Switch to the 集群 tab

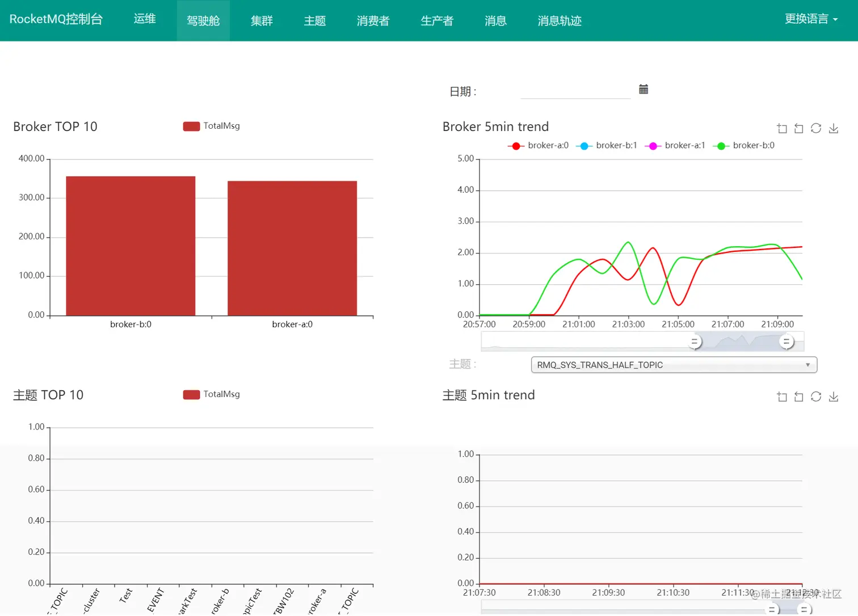[262, 20]
